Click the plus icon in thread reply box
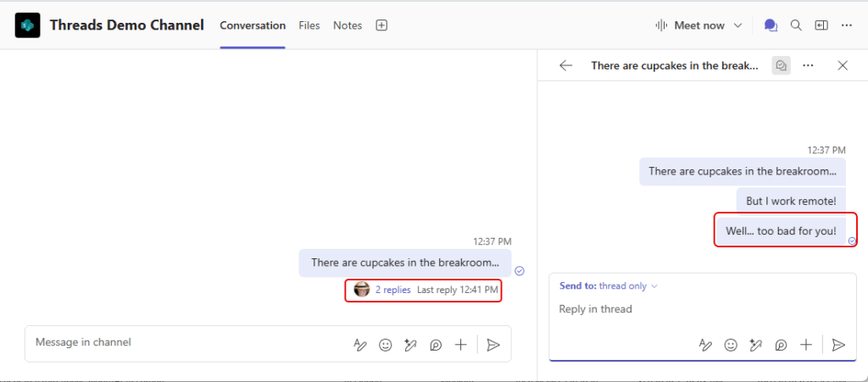Viewport: 868px width, 382px height. (806, 345)
